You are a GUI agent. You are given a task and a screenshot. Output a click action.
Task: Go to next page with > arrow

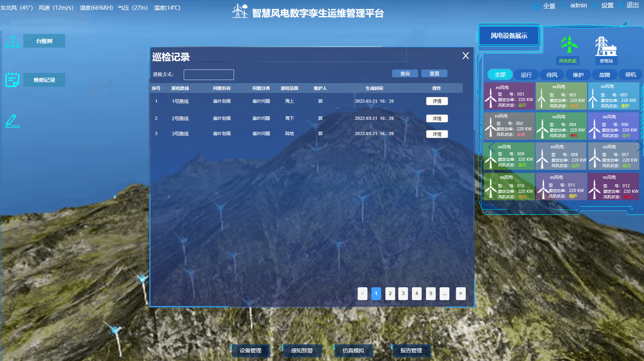click(460, 293)
